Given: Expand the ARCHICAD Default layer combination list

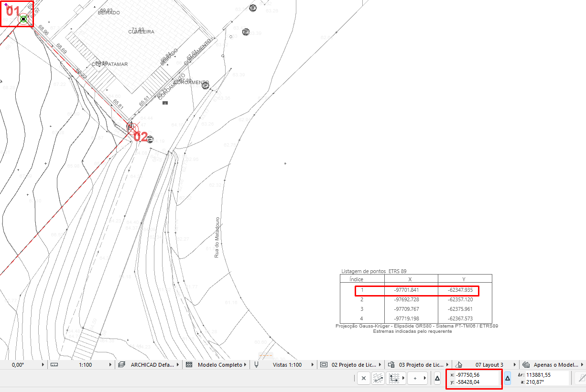Looking at the screenshot, I should click(178, 364).
